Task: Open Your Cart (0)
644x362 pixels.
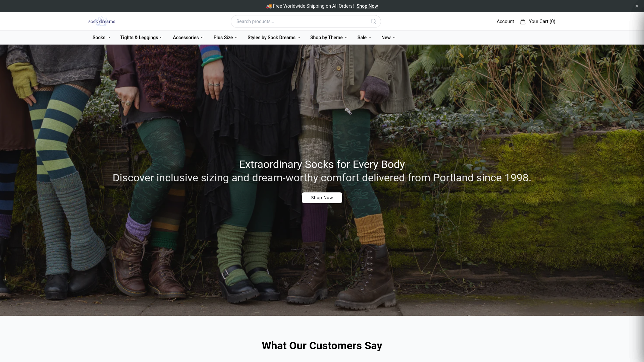Action: coord(538,21)
